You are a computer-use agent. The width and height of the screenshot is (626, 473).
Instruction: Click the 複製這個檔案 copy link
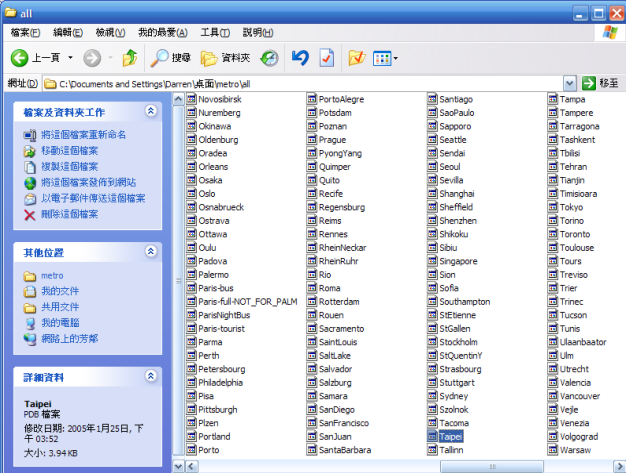click(69, 166)
